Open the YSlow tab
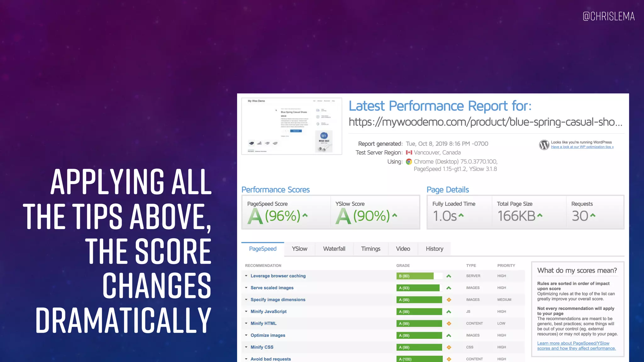Image resolution: width=644 pixels, height=362 pixels. (299, 249)
